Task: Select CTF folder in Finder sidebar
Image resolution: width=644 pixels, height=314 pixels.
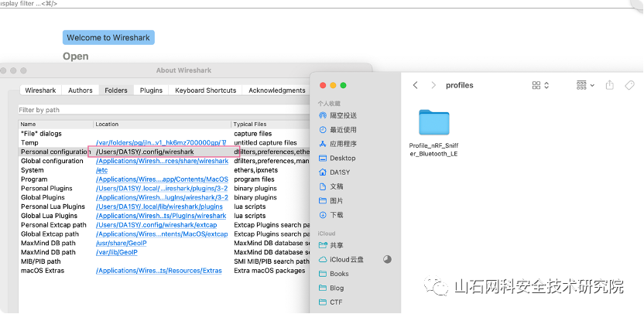Action: pos(331,302)
